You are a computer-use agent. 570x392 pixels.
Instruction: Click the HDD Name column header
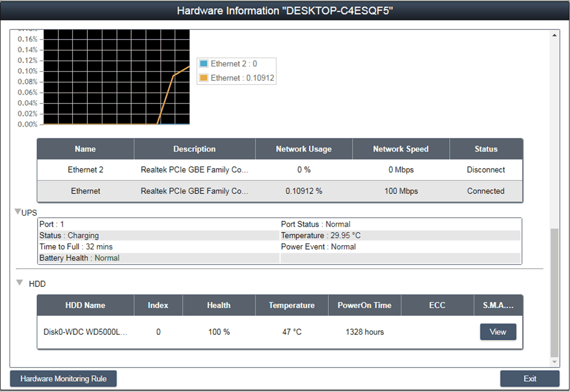(x=85, y=305)
